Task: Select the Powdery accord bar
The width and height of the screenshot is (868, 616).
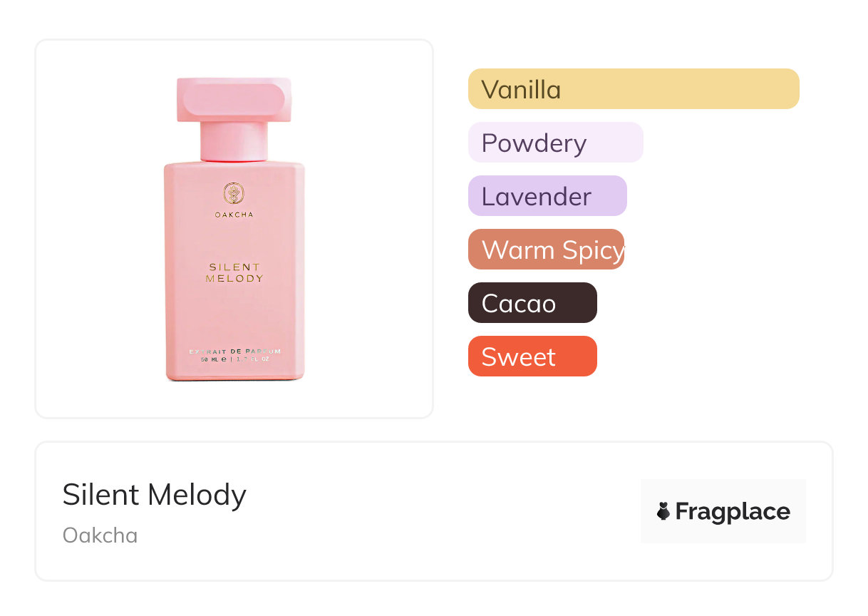Action: click(x=555, y=143)
